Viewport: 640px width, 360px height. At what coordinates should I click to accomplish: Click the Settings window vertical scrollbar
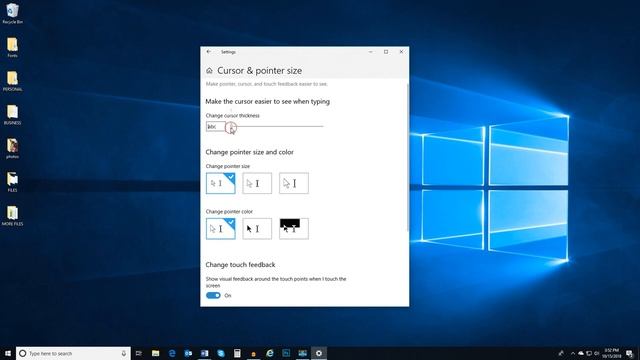[x=407, y=157]
